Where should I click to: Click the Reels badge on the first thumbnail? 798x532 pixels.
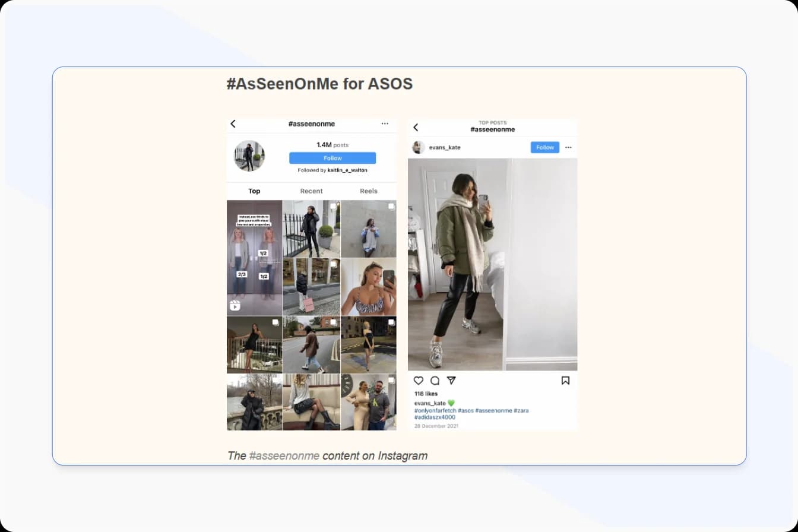click(x=236, y=306)
